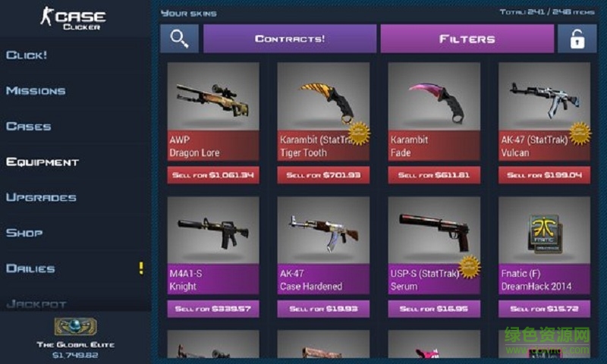607x364 pixels.
Task: Go to the Missions menu
Action: 36,91
